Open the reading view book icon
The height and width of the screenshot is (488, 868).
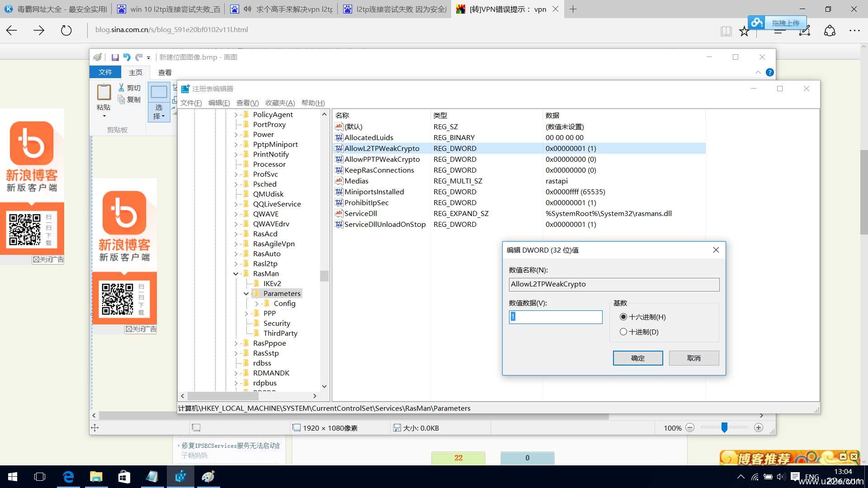(726, 31)
